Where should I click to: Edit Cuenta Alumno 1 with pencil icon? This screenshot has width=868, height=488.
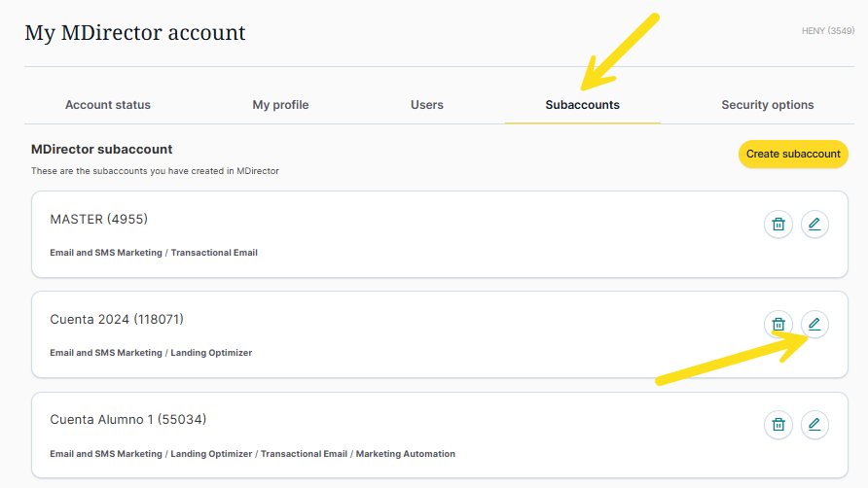click(x=814, y=425)
